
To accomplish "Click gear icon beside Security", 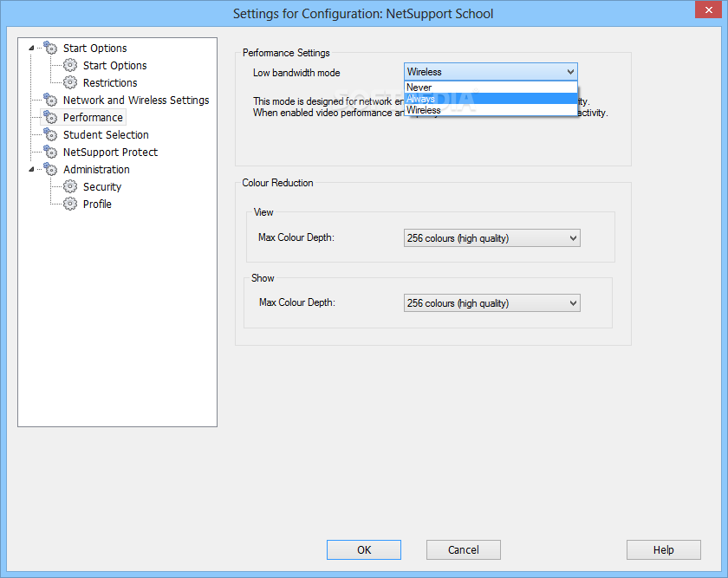I will [x=70, y=186].
